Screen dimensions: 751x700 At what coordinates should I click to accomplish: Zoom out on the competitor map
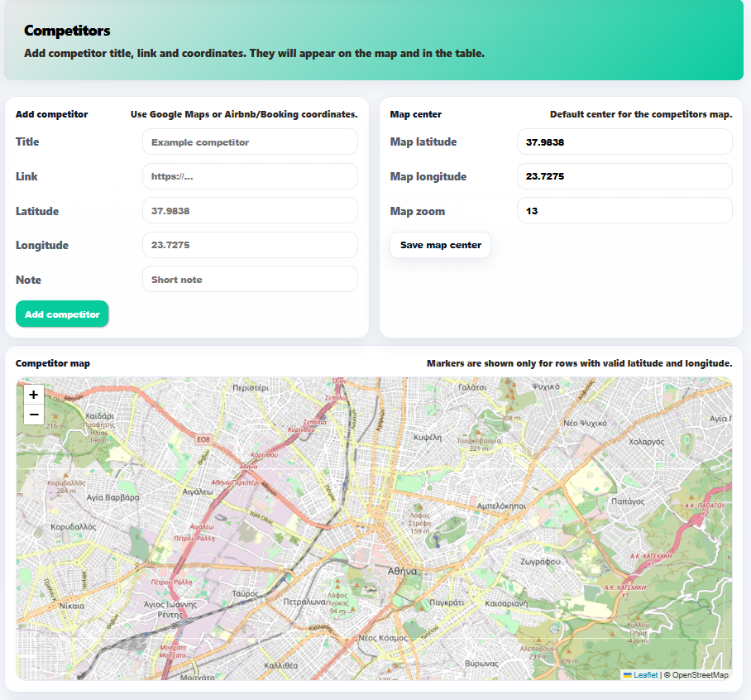34,415
